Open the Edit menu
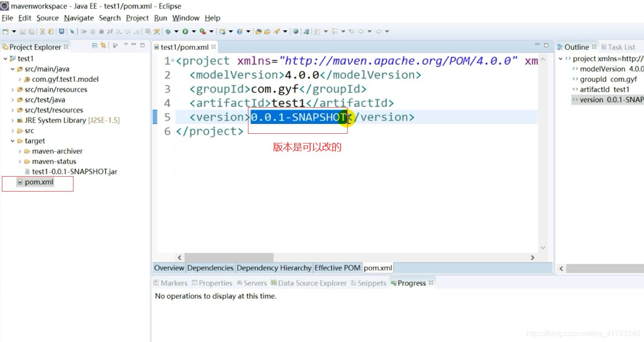The width and height of the screenshot is (644, 342). pos(25,18)
